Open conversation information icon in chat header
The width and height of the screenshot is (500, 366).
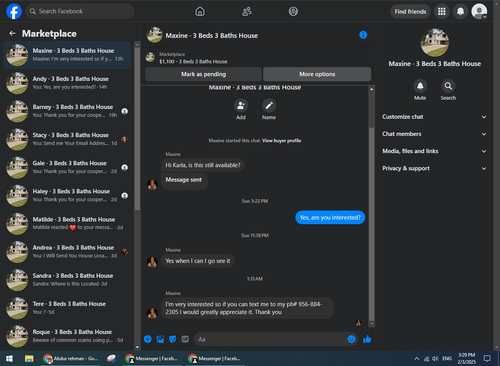click(363, 35)
